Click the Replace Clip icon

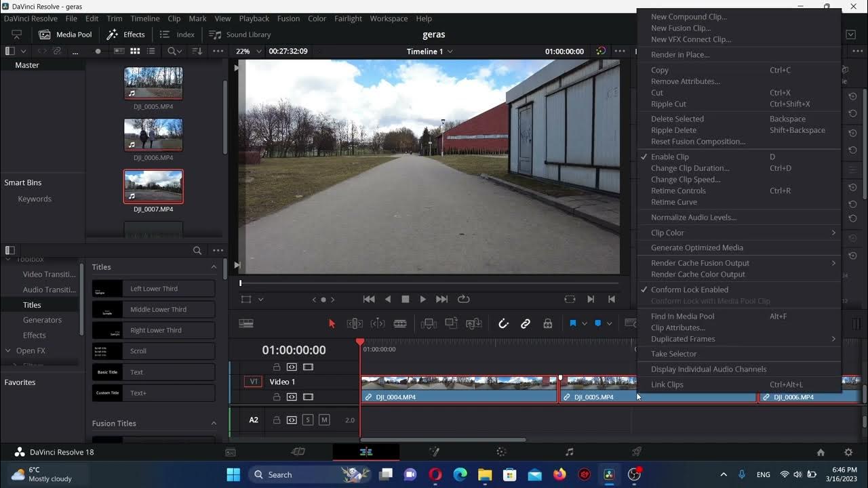[473, 324]
